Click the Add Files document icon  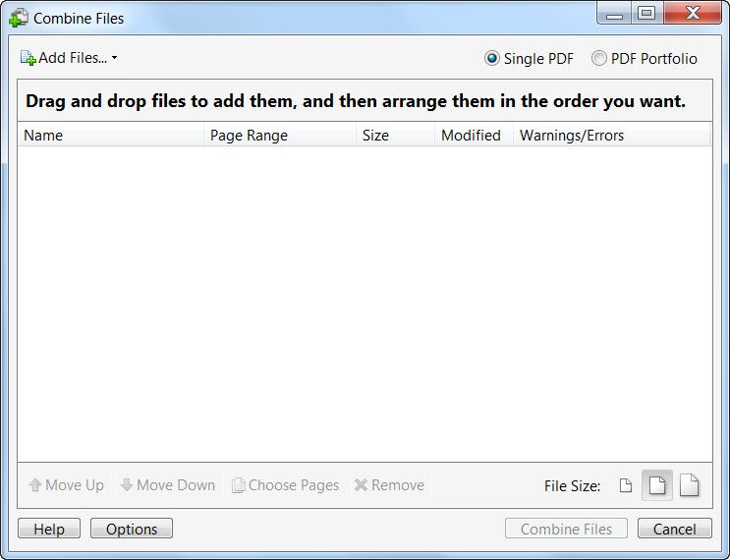(x=28, y=58)
